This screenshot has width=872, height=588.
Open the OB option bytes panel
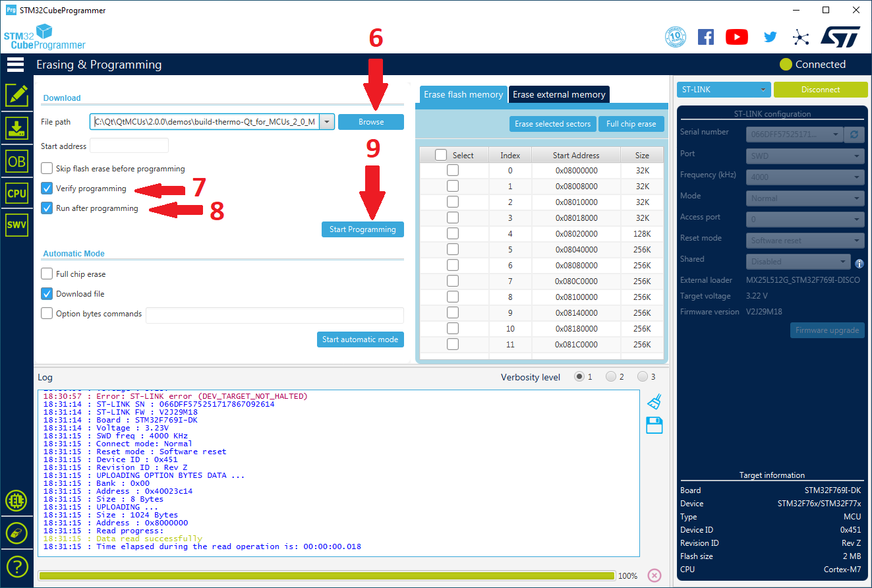coord(16,161)
